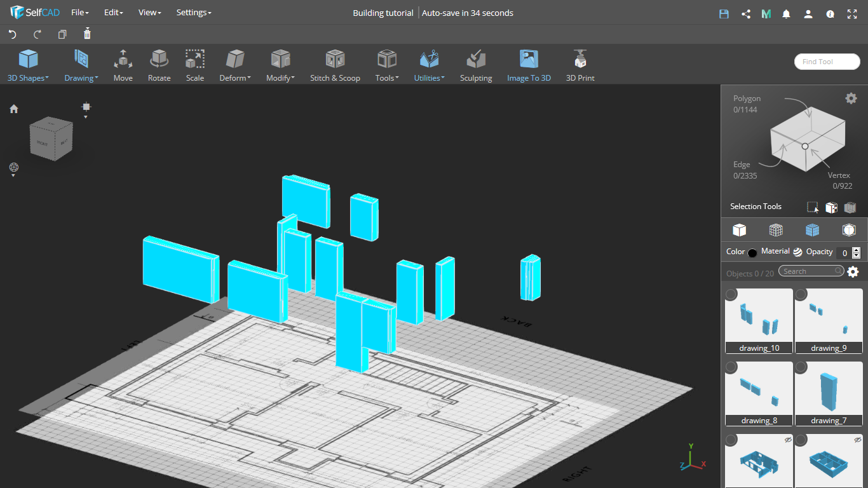The image size is (868, 488).
Task: Click the share icon
Action: click(746, 13)
